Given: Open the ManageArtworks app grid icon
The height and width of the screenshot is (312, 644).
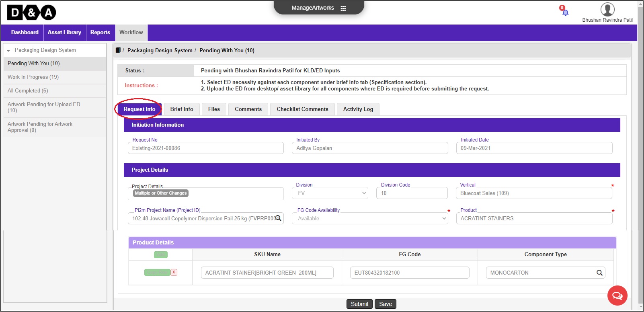Looking at the screenshot, I should tap(343, 8).
